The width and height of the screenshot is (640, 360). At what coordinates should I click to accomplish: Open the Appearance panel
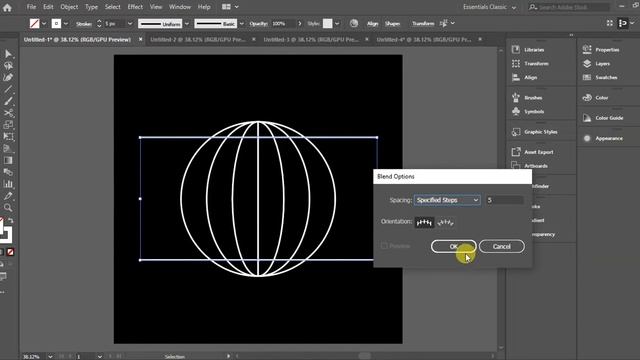pyautogui.click(x=603, y=138)
